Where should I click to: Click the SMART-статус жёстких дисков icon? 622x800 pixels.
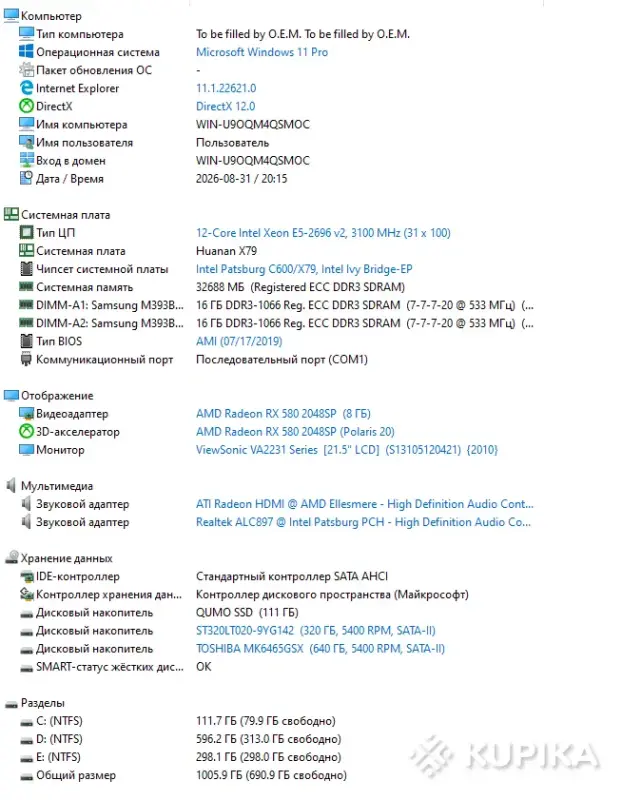coord(26,668)
